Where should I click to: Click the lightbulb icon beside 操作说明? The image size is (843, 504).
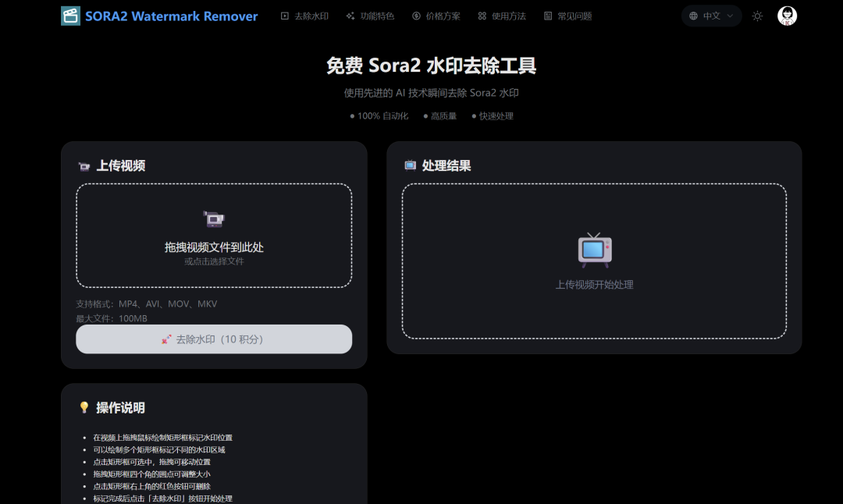coord(84,407)
